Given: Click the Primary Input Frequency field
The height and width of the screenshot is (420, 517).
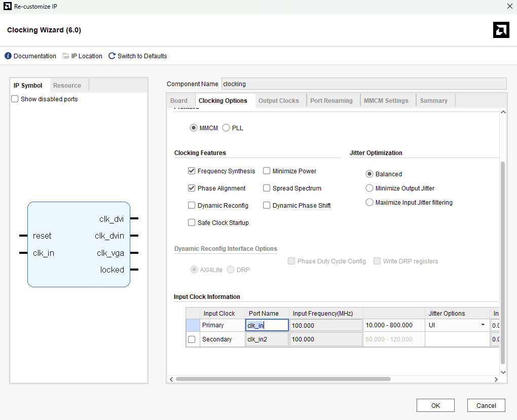Looking at the screenshot, I should (326, 325).
